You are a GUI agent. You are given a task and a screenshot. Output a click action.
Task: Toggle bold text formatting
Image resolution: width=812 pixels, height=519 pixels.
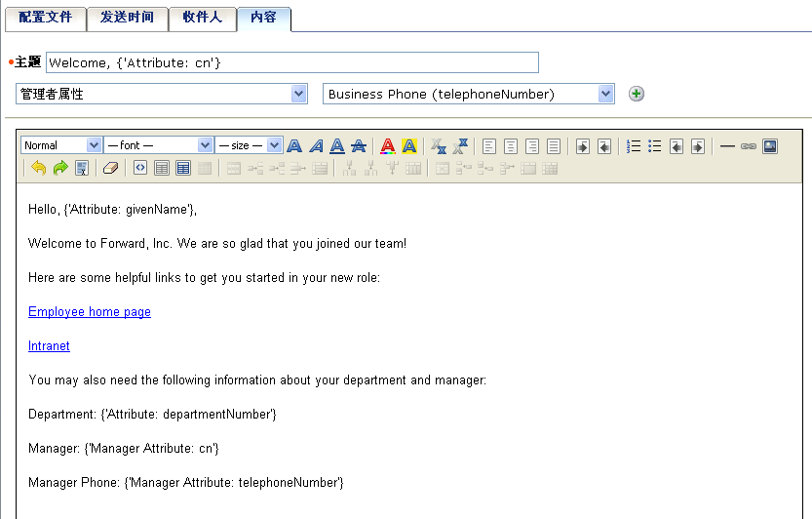[294, 146]
